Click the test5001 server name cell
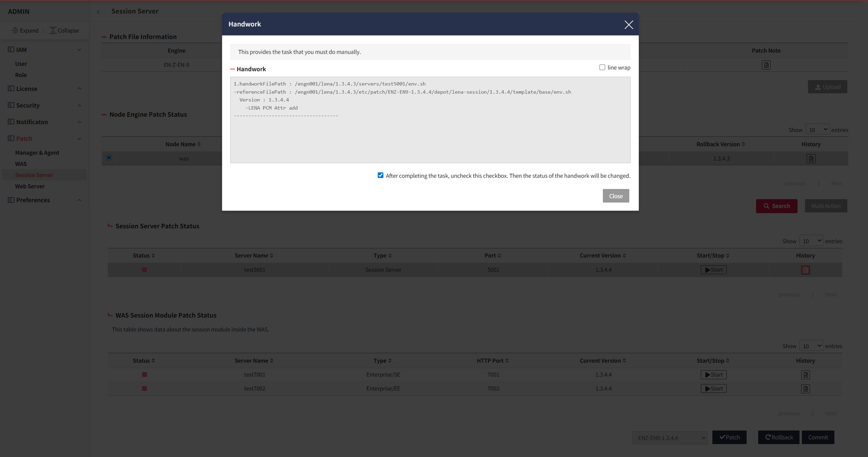Screen dimensions: 868x457 (255, 270)
